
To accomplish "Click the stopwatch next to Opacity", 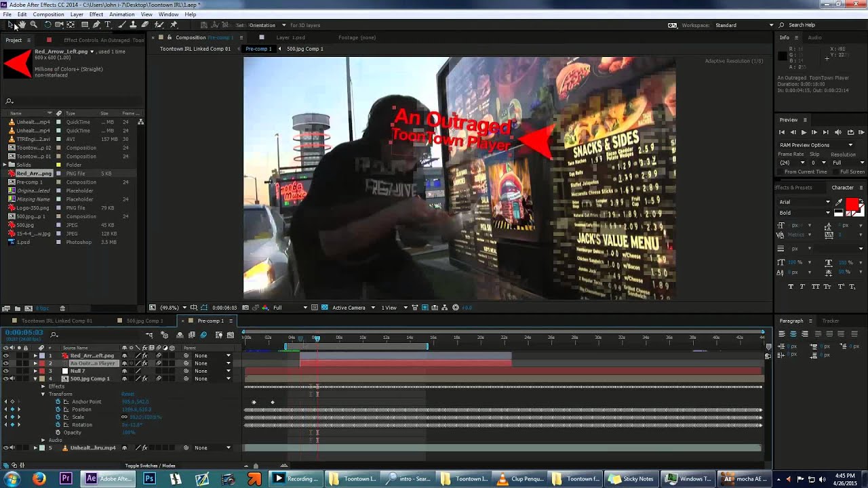I will pos(58,432).
